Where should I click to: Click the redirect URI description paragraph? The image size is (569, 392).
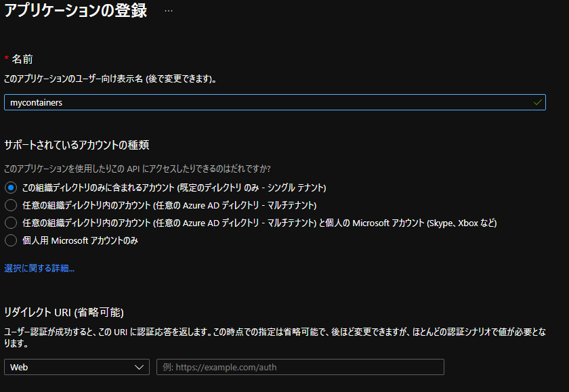(x=275, y=337)
